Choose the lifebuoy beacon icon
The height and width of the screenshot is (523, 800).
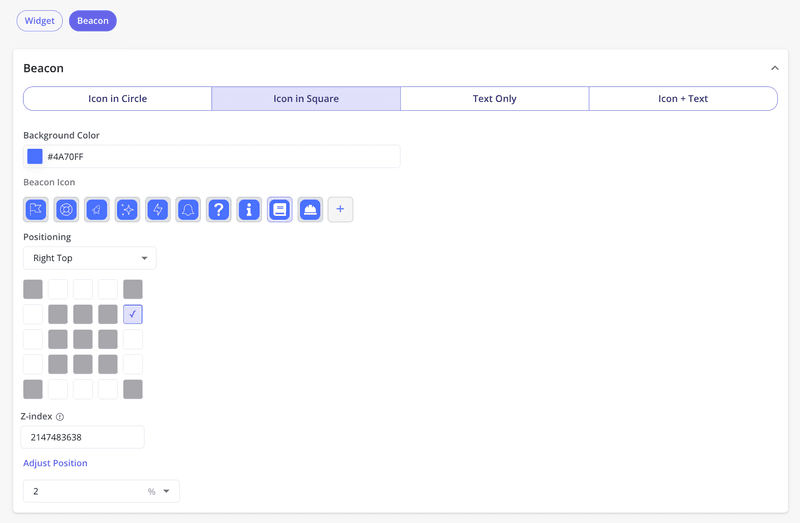pyautogui.click(x=66, y=209)
